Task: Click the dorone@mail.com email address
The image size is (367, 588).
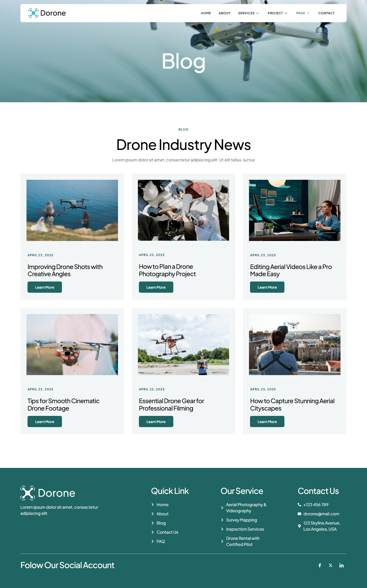Action: (321, 514)
